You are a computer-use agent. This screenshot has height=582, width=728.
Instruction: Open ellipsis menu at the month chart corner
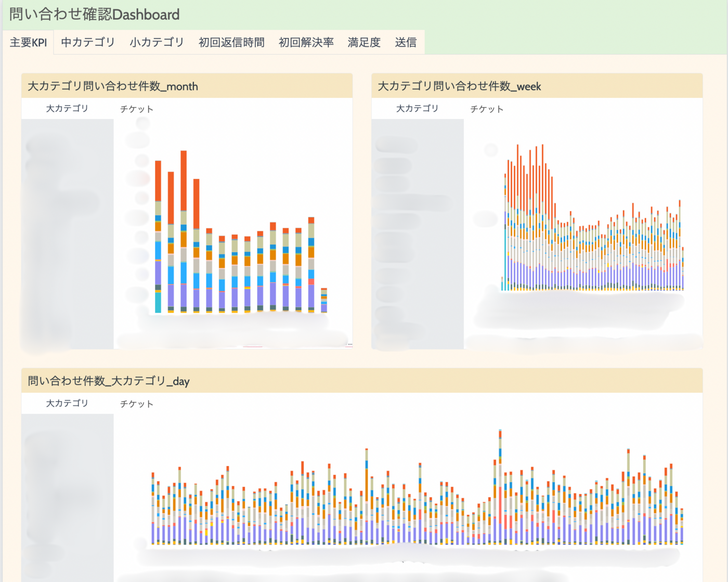tap(350, 344)
